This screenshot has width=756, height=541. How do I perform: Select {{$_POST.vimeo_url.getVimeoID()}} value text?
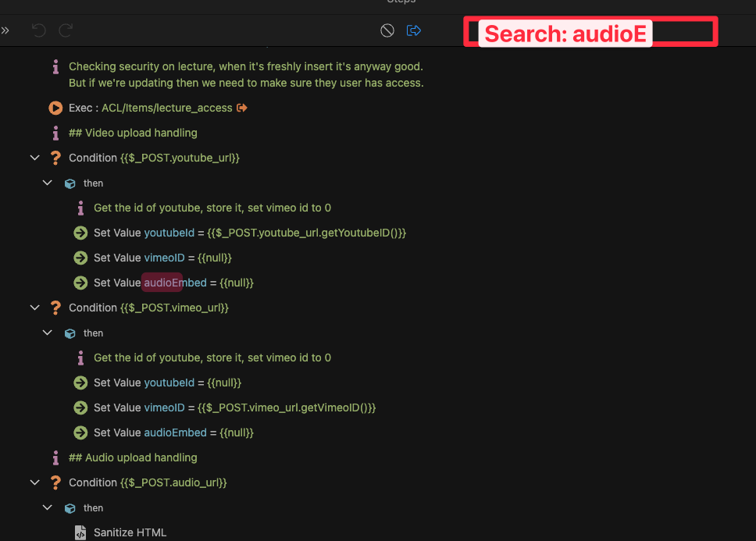287,408
